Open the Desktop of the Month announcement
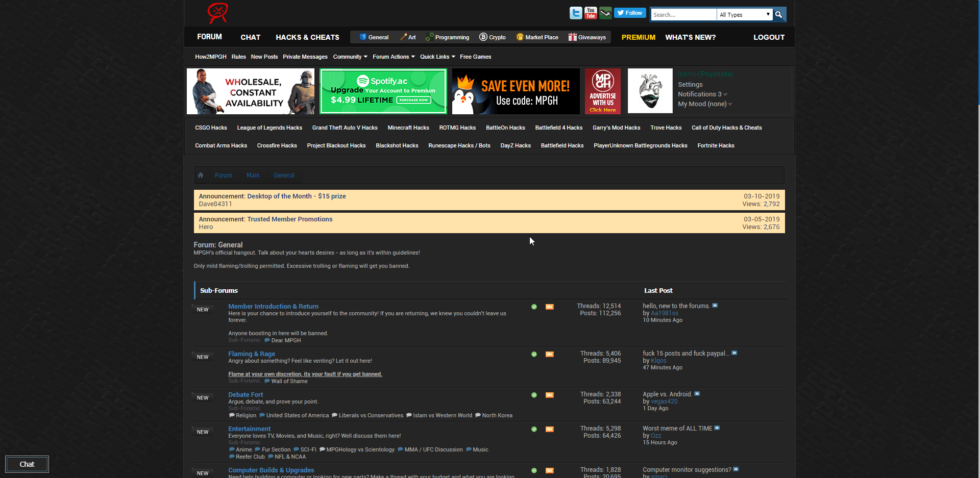The width and height of the screenshot is (980, 478). point(297,196)
